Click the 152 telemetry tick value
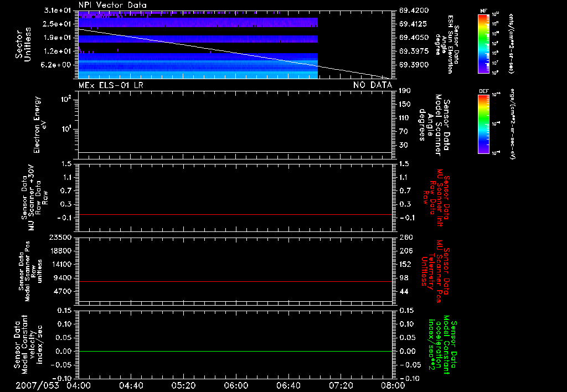The height and width of the screenshot is (392, 567). tap(405, 264)
